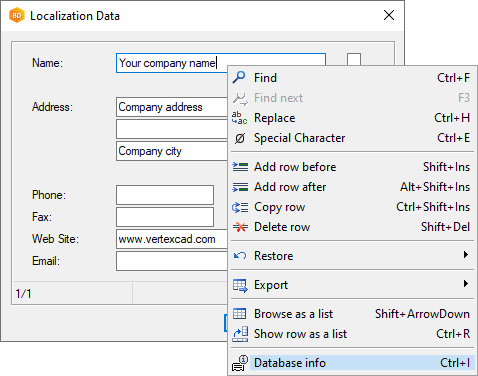
Task: Close the Localization Data dialog
Action: click(389, 15)
